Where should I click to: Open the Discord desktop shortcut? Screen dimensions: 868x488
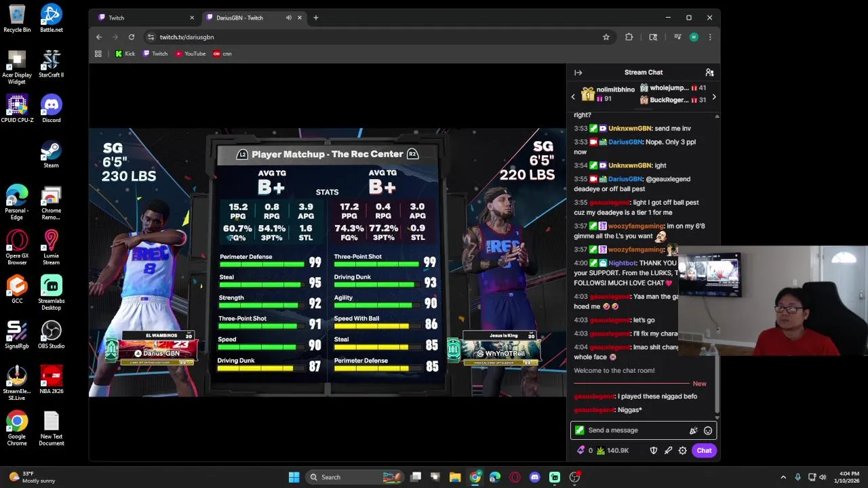[52, 108]
